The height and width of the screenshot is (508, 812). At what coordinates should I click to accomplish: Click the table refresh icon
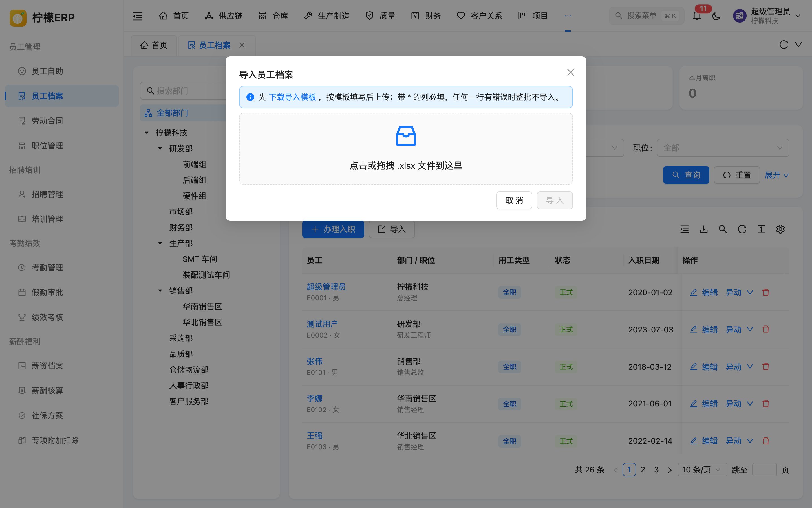pos(742,229)
